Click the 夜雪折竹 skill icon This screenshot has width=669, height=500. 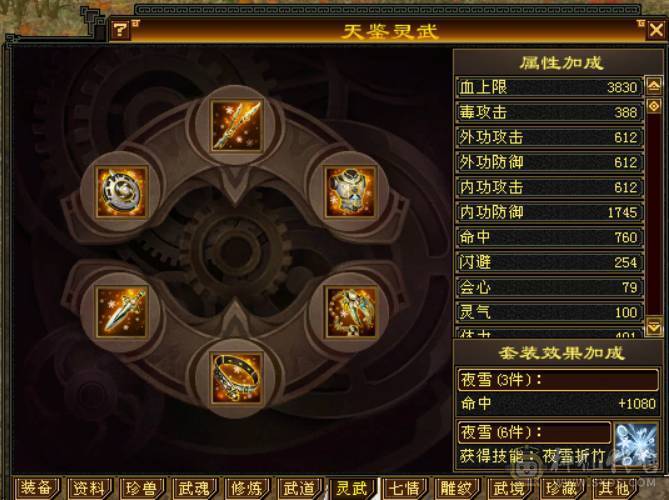click(635, 445)
